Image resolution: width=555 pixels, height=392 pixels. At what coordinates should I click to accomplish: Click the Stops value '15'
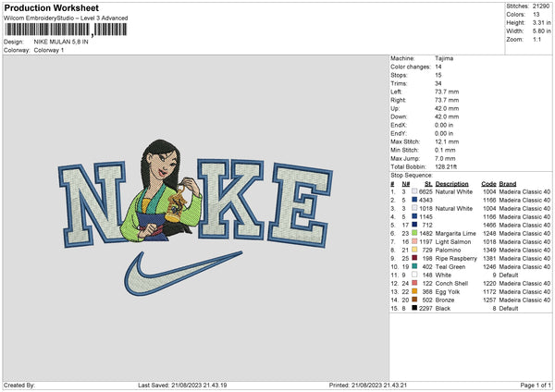click(438, 75)
